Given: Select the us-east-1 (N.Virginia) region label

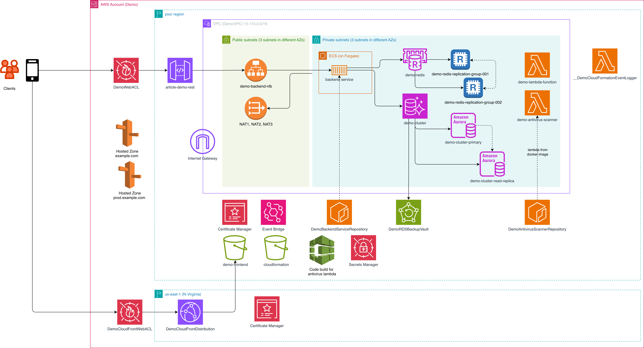Looking at the screenshot, I should point(182,294).
